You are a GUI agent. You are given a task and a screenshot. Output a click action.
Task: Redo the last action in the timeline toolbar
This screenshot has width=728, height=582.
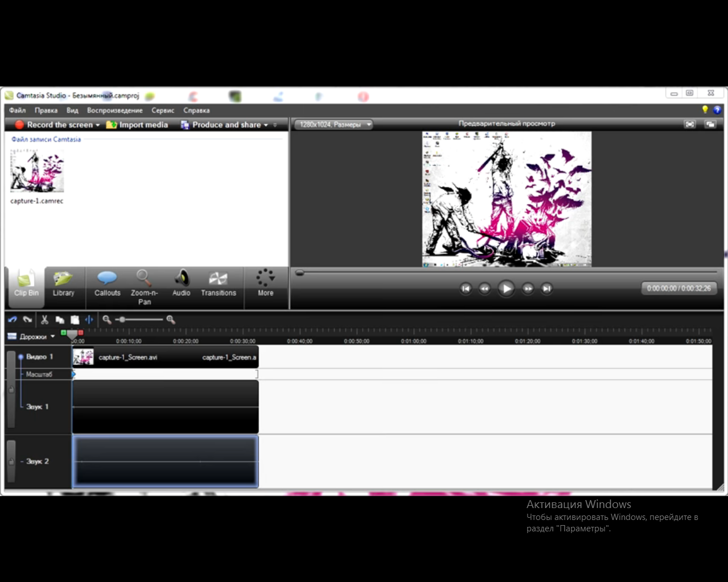(27, 320)
